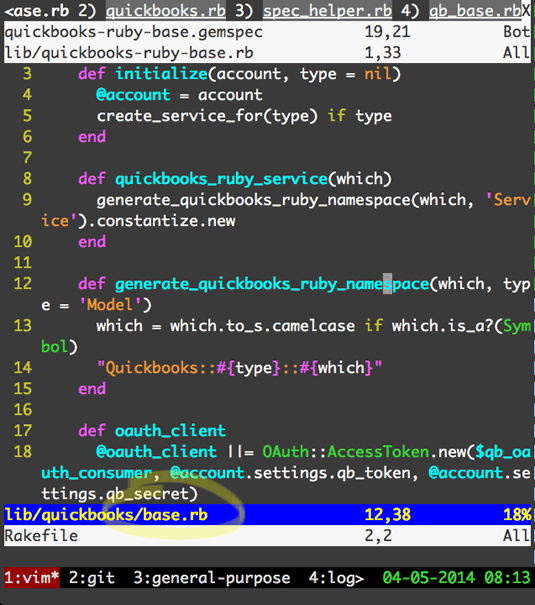Click cursor position '12,38' indicator
The image size is (535, 605).
tap(388, 515)
